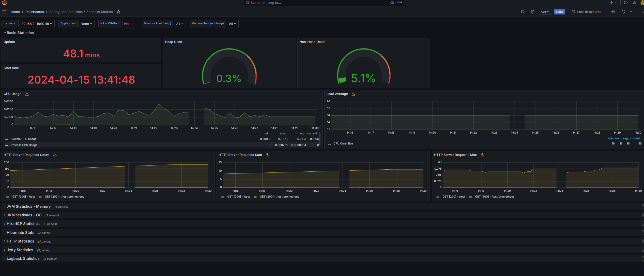Image resolution: width=644 pixels, height=276 pixels.
Task: Open the hamburger navigation menu
Action: [x=4, y=12]
